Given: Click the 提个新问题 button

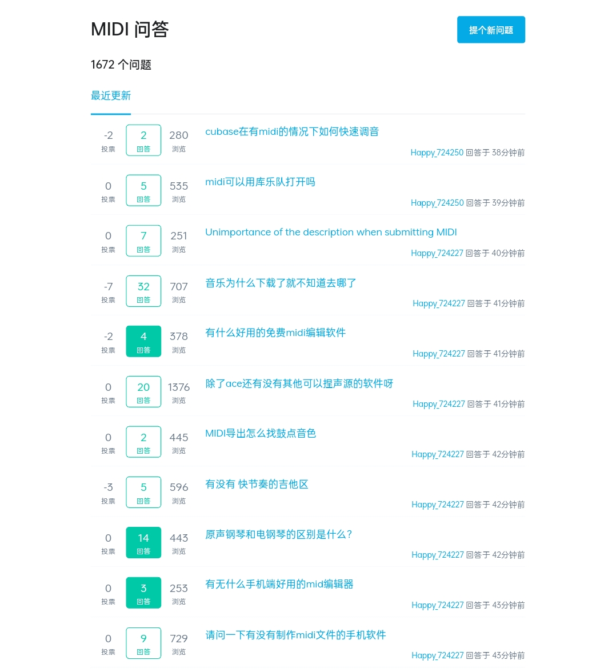Looking at the screenshot, I should tap(490, 30).
